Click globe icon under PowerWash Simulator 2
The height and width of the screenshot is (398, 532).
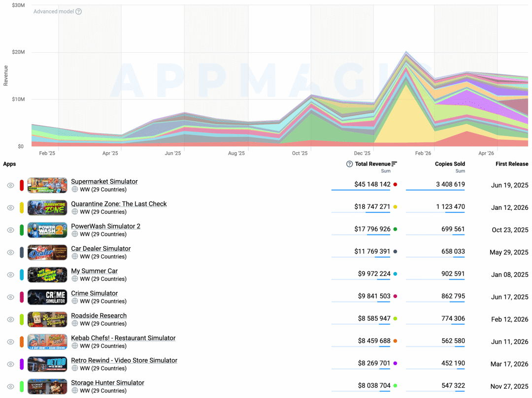75,234
